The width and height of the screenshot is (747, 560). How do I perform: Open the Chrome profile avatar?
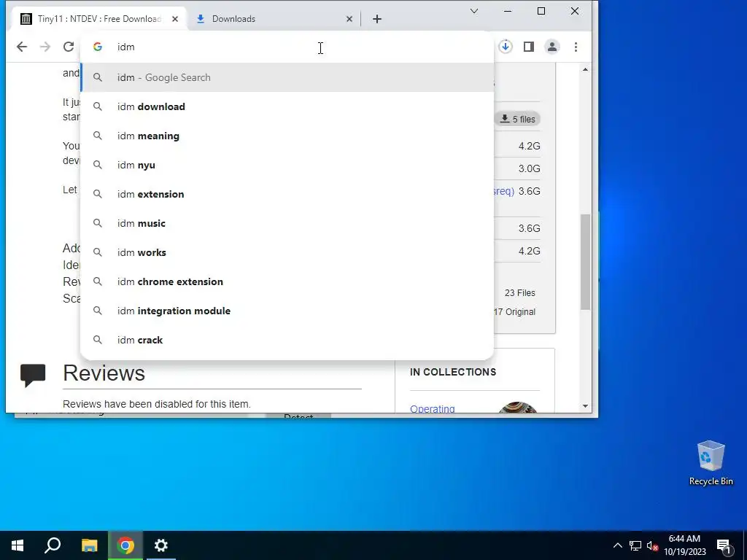tap(552, 47)
